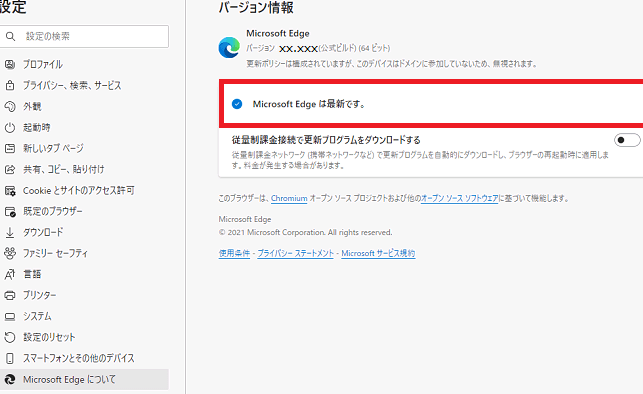Click the 2021 Microsoft Corporation copyright text
The image size is (643, 394).
(x=306, y=232)
